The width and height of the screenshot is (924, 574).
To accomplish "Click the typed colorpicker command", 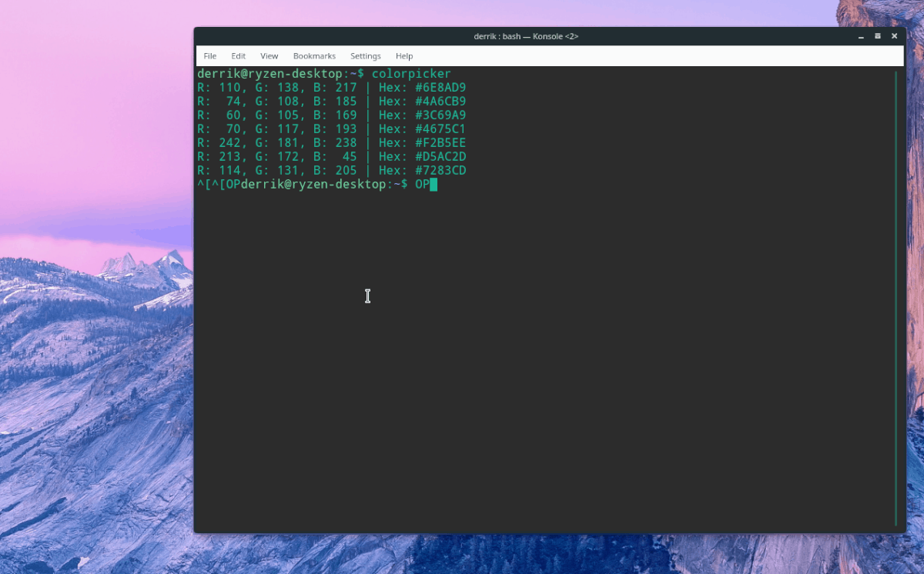I will [x=411, y=74].
